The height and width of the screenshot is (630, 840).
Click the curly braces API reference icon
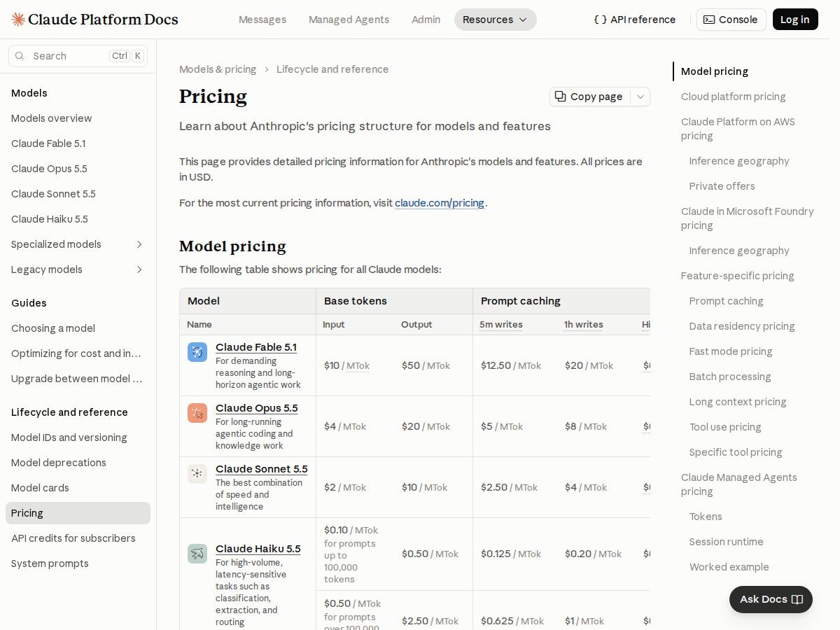600,20
